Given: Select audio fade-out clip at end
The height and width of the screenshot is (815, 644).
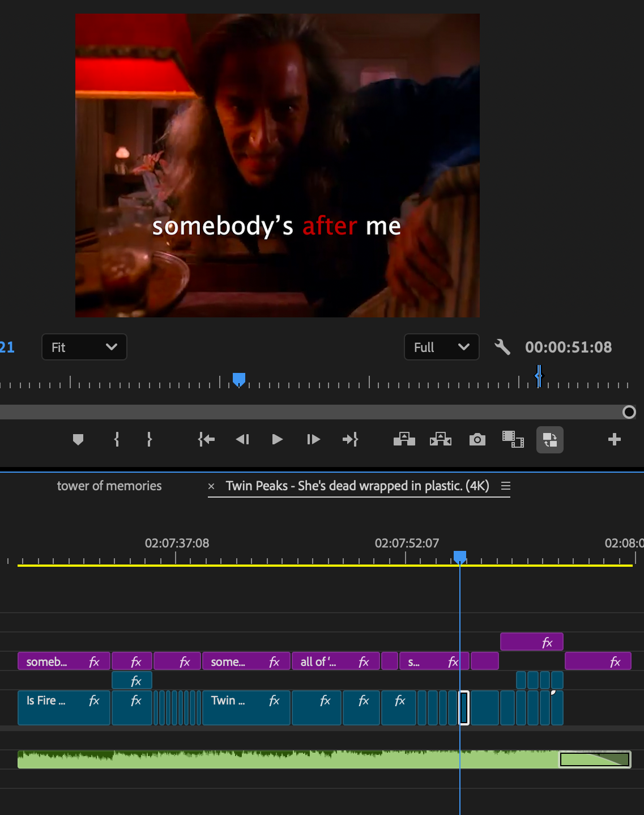Looking at the screenshot, I should tap(595, 759).
